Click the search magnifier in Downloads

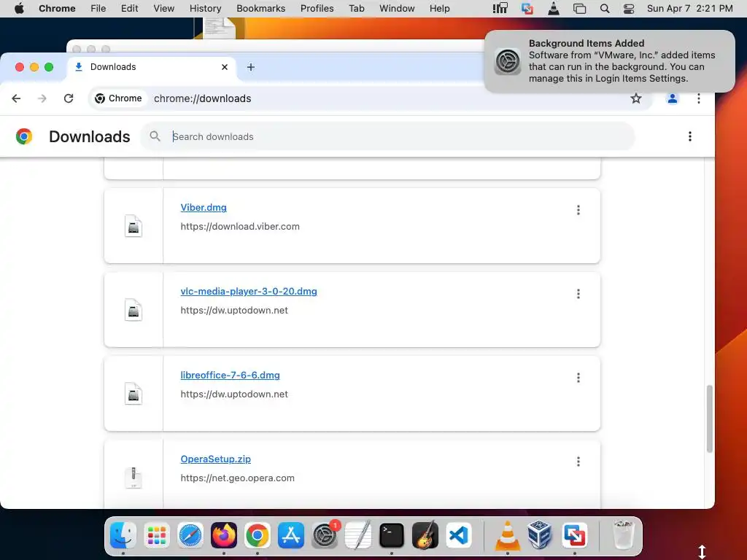click(155, 136)
